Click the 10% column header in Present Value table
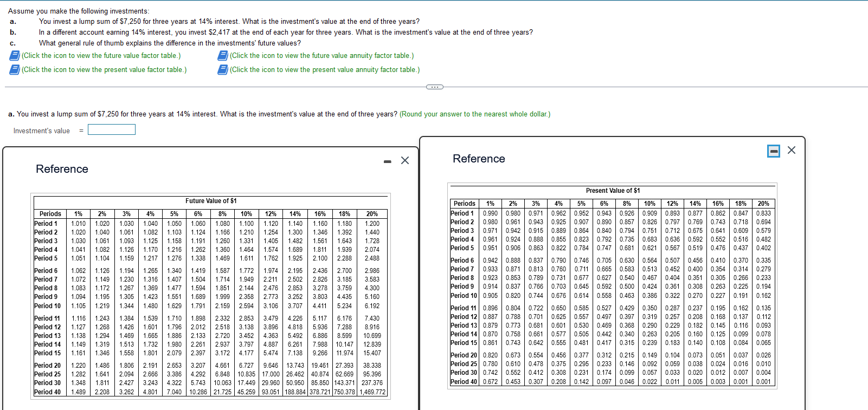Screen dimensions: 868x410 (650, 204)
